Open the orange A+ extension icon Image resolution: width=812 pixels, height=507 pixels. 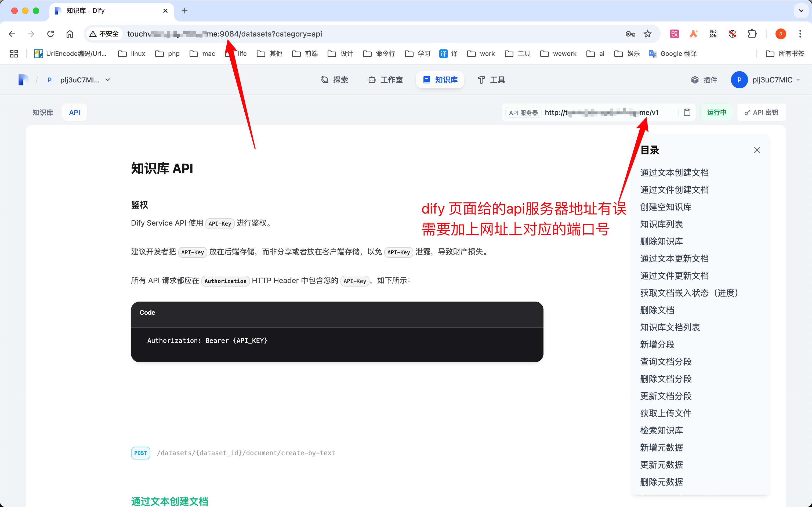[694, 34]
